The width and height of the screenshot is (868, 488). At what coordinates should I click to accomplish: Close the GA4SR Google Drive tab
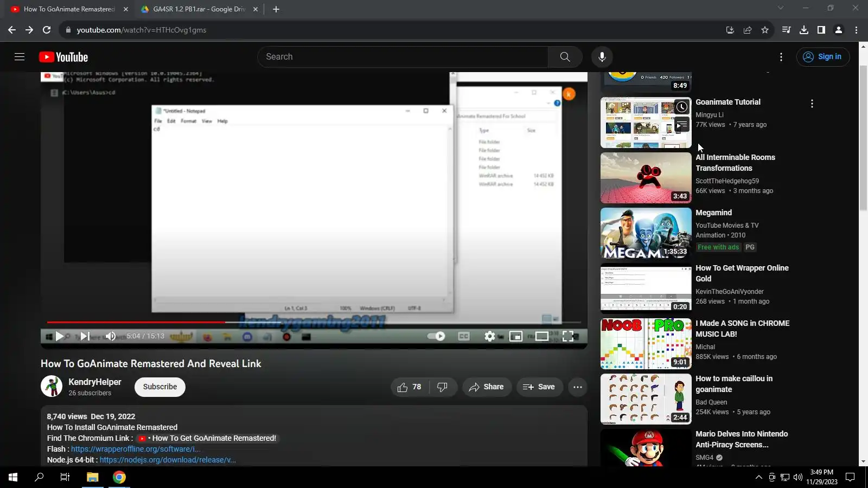[256, 9]
